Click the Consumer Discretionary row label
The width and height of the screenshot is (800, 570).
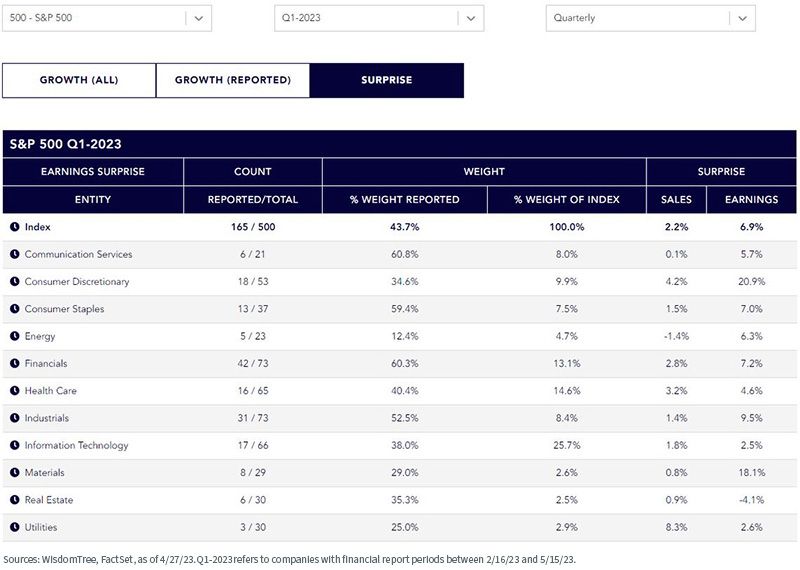coord(77,282)
